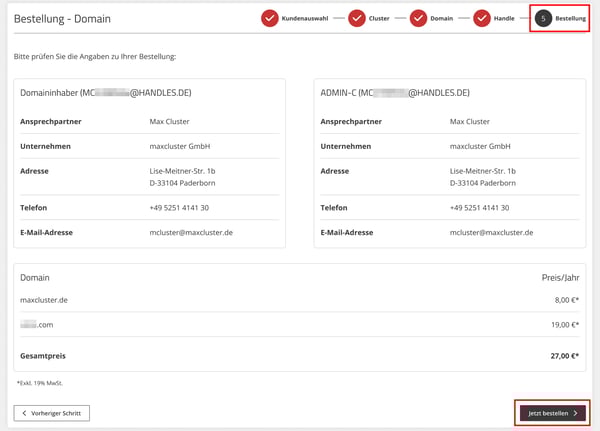Click the 8,00 € price
The height and width of the screenshot is (431, 600).
tap(567, 300)
